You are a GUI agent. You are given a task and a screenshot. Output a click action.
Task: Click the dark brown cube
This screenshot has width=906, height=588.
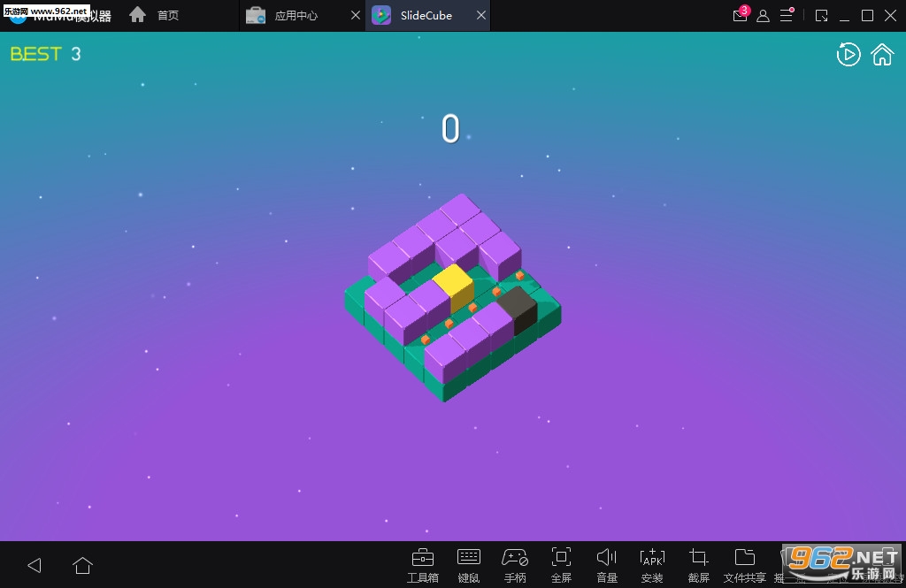point(518,309)
